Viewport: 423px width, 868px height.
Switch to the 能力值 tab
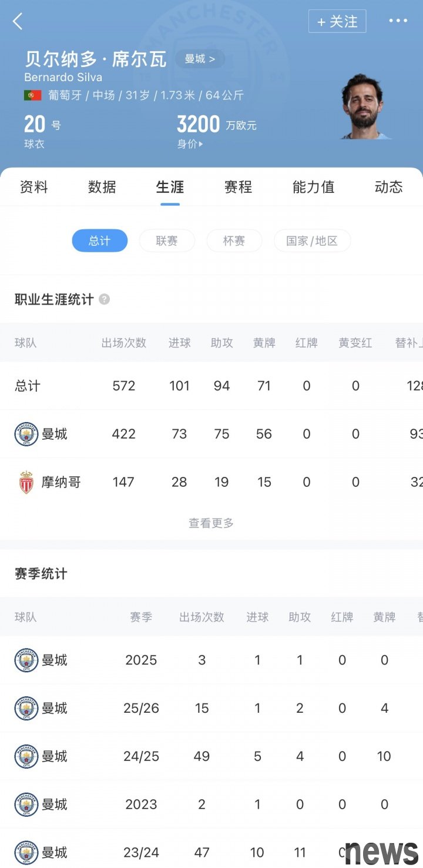click(x=313, y=187)
